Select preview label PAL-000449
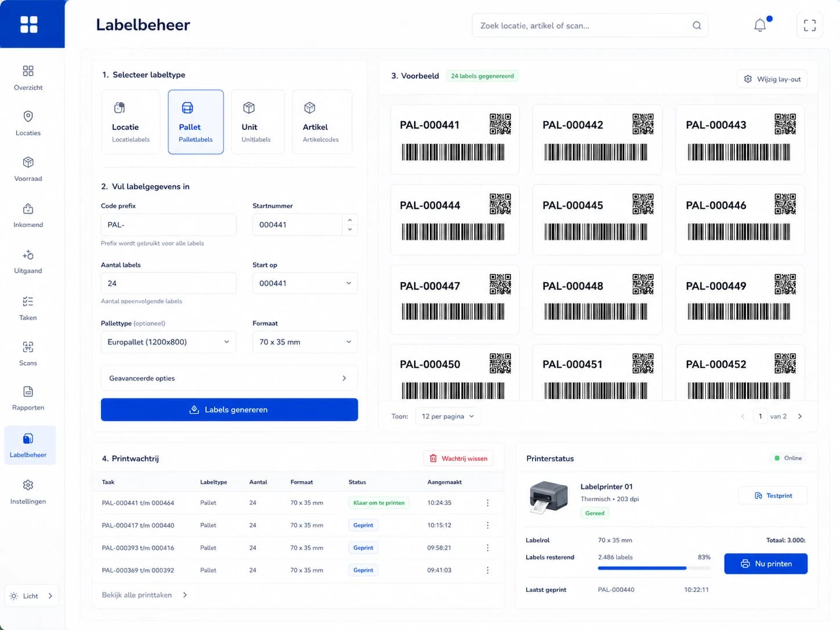Viewport: 840px width, 630px height. [x=740, y=300]
